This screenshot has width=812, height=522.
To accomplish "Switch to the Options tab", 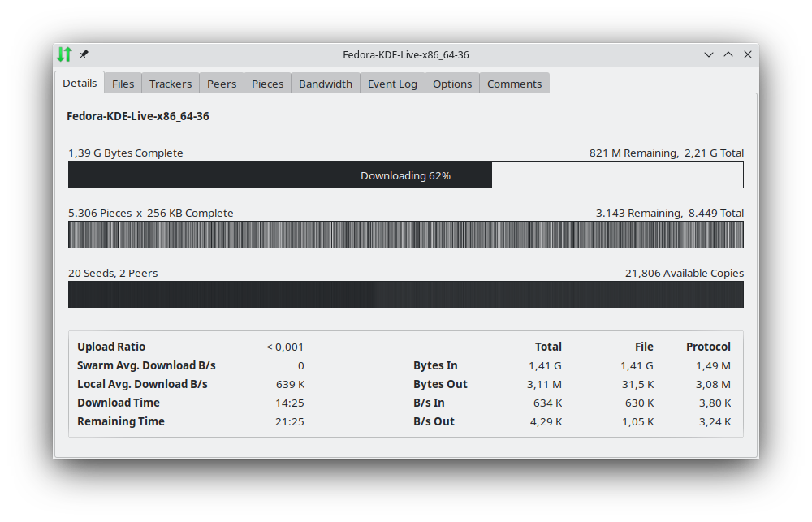I will (452, 84).
